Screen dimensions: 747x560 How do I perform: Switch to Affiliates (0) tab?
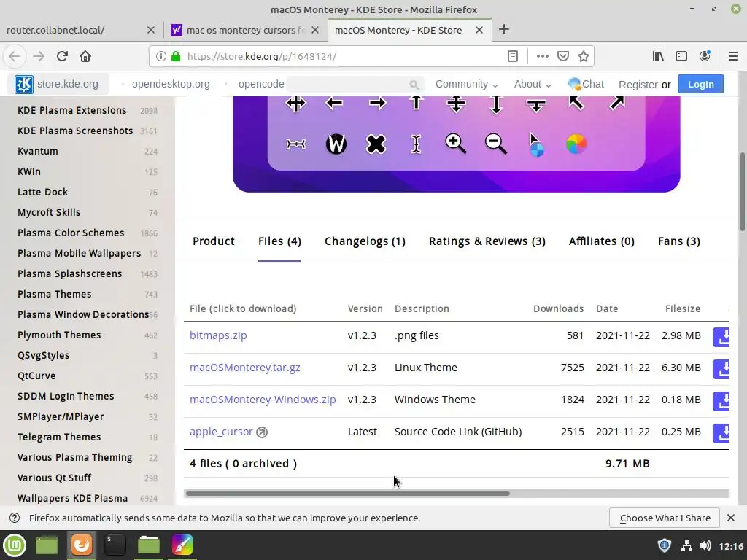point(602,241)
